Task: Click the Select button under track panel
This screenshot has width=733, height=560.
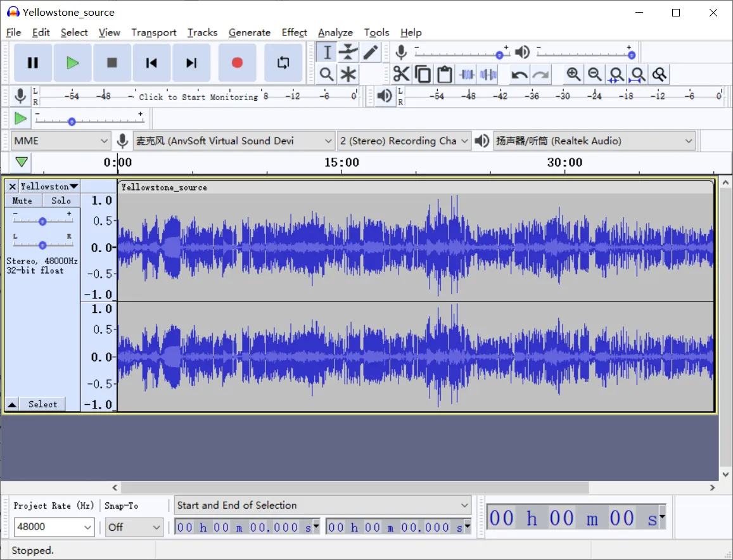Action: [x=42, y=404]
